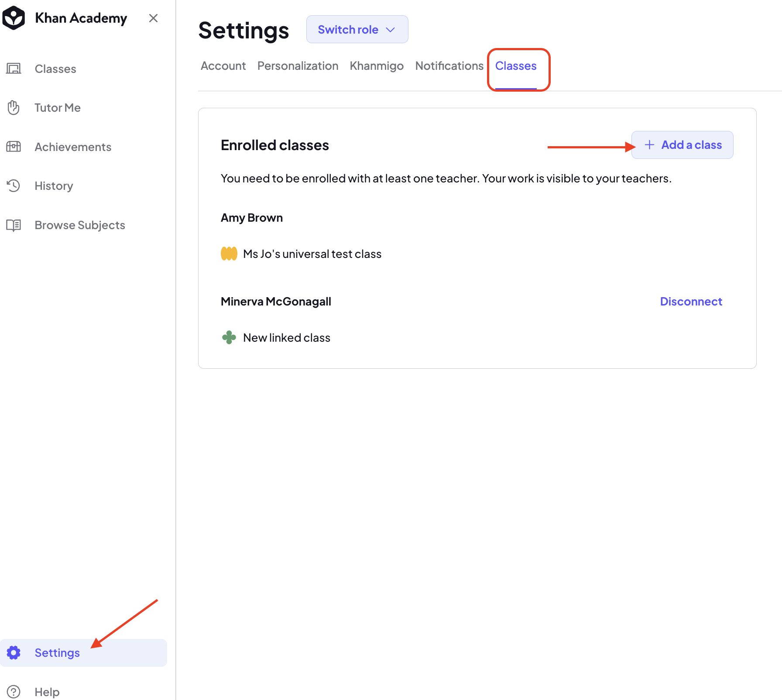Click the yellow avatar for Ms Jo's class
Image resolution: width=782 pixels, height=700 pixels.
(229, 254)
